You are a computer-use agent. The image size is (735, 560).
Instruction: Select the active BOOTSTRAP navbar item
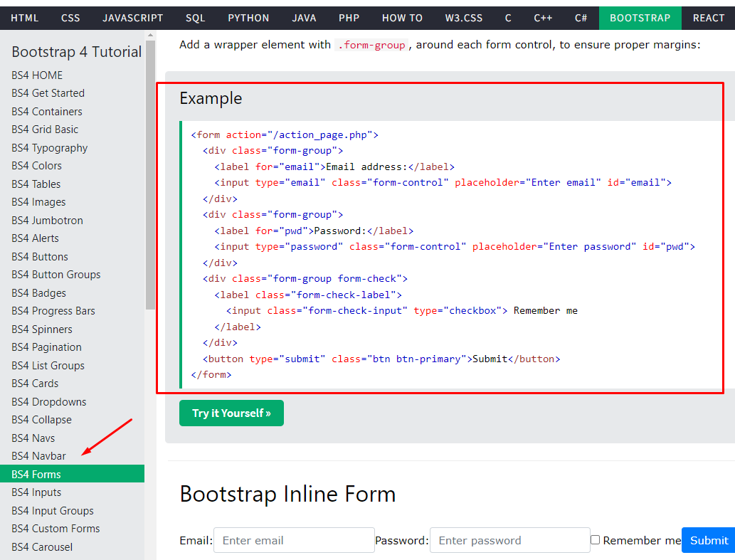click(640, 18)
